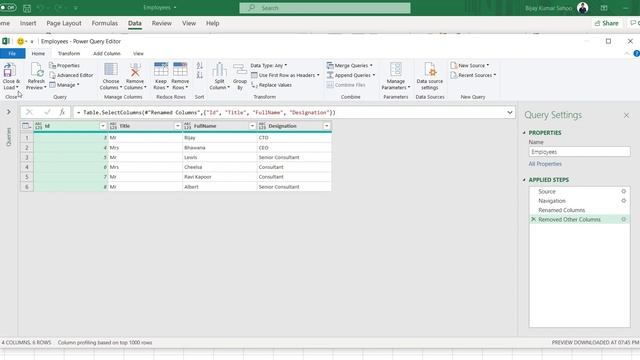This screenshot has height=360, width=640.
Task: Open the Advanced Editor
Action: coord(71,75)
